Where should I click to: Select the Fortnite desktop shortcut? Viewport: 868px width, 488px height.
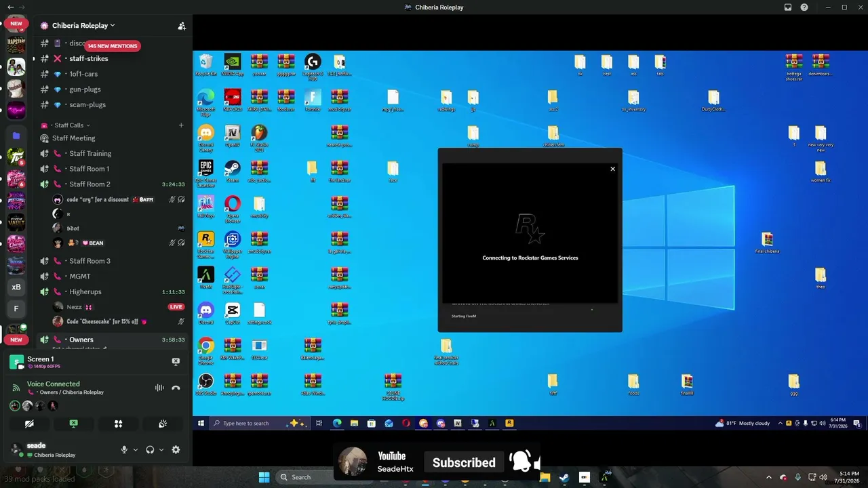coord(313,100)
